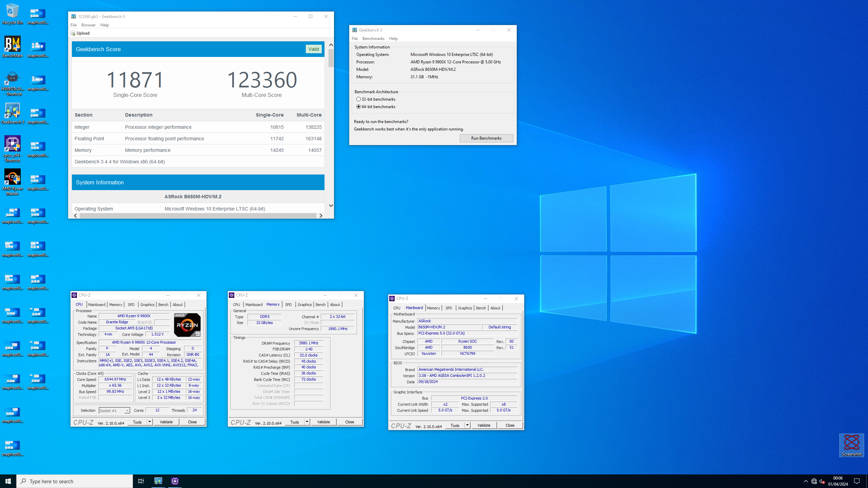Open the Socket #1 selection dropdown
This screenshot has height=488, width=868.
114,411
